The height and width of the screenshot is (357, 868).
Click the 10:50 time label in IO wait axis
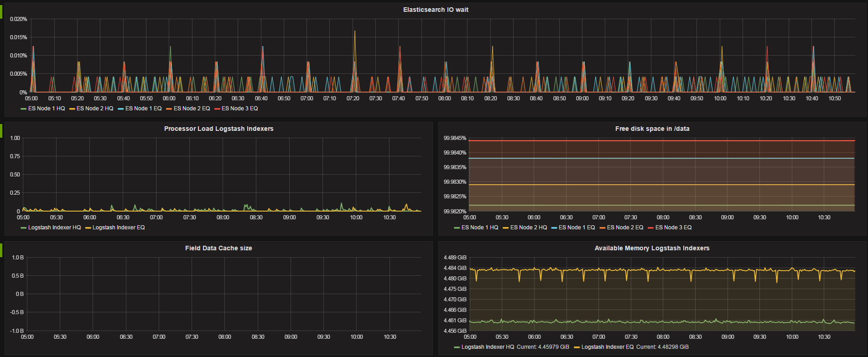[835, 98]
